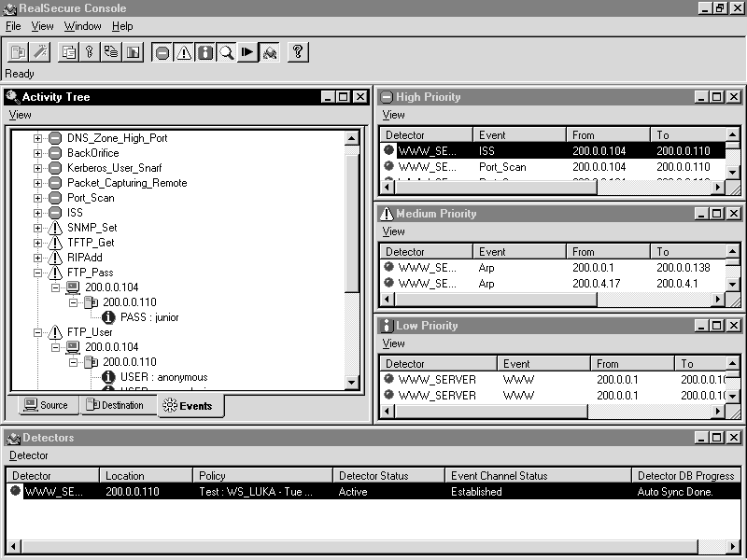Click the question mark help toolbar icon
Screen dimensions: 747x560
pyautogui.click(x=297, y=52)
